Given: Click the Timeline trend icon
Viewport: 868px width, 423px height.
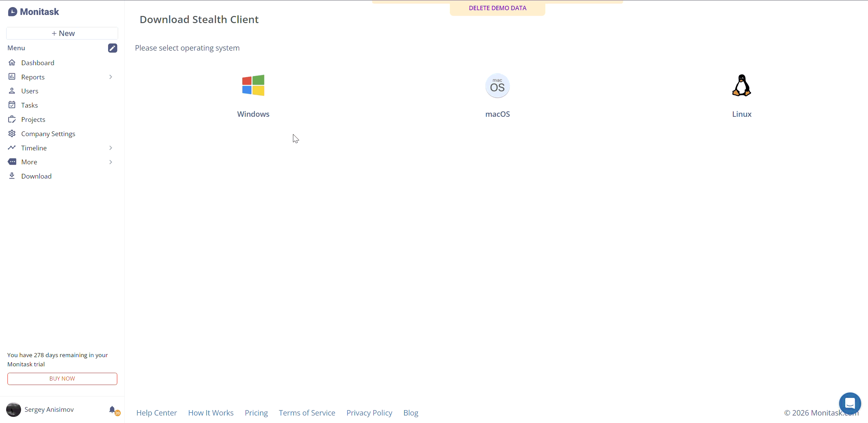Looking at the screenshot, I should pyautogui.click(x=12, y=148).
